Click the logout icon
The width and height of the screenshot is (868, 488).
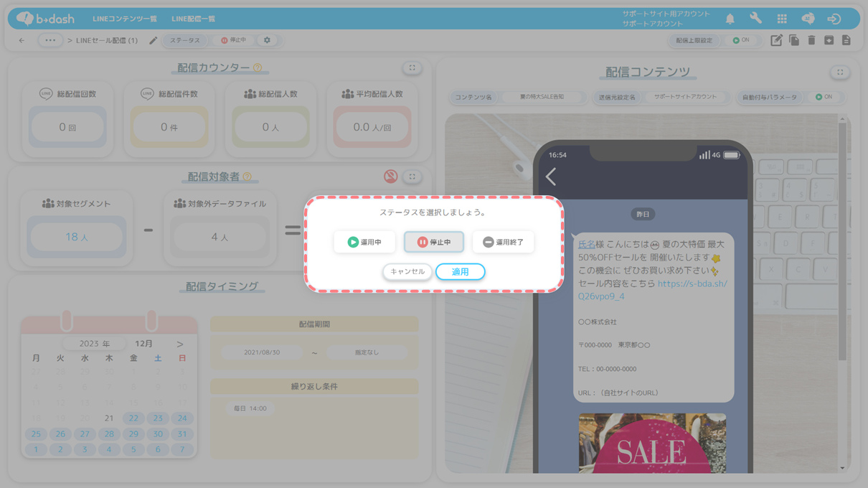click(x=834, y=19)
